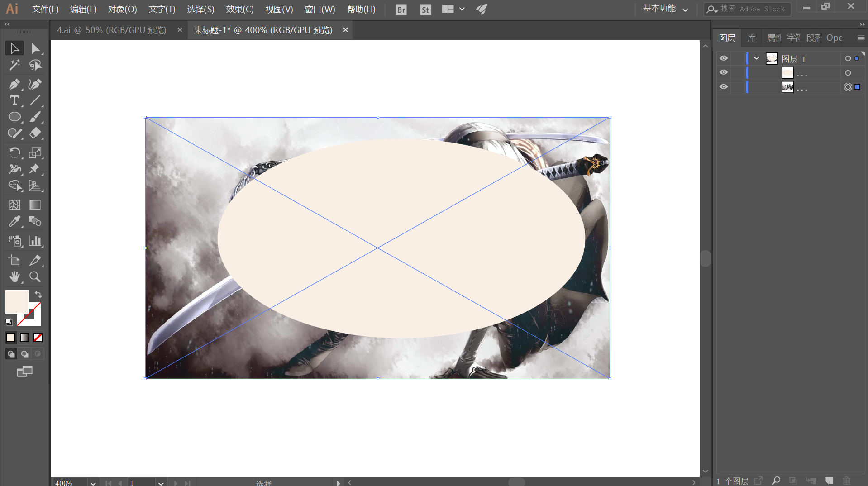This screenshot has height=486, width=868.
Task: Collapse the tools panel double arrow
Action: [x=7, y=24]
